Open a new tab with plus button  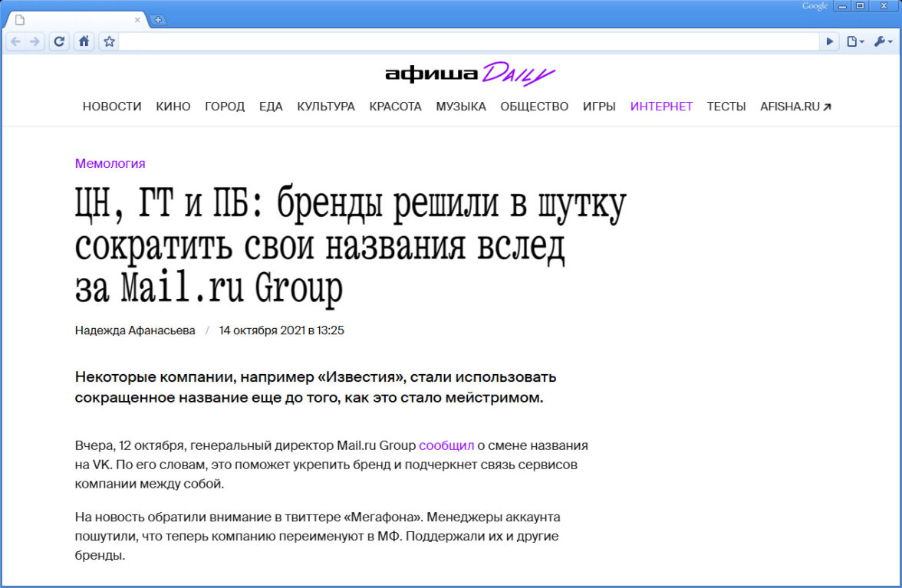(x=158, y=19)
